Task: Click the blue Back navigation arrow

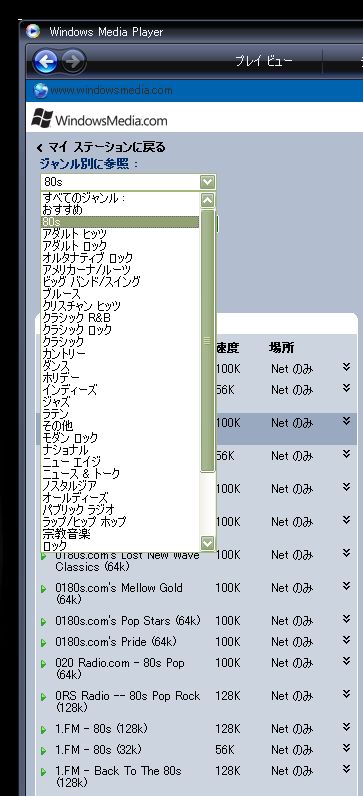Action: (x=46, y=62)
